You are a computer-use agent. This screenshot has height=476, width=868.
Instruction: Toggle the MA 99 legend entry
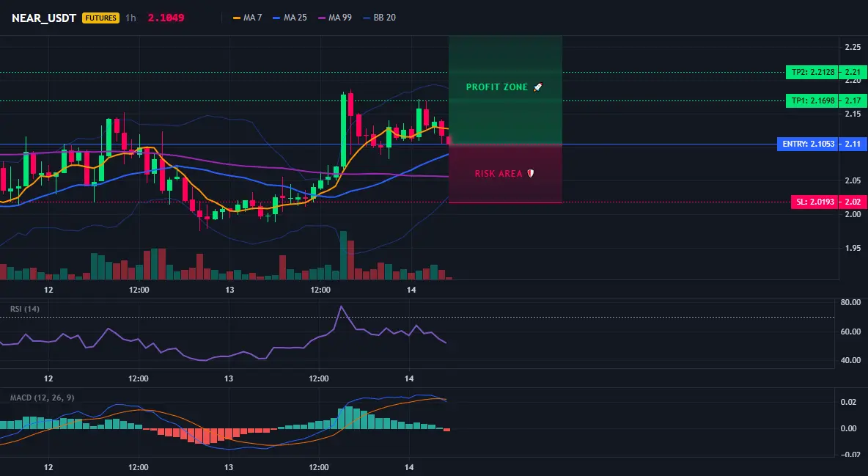pos(335,18)
